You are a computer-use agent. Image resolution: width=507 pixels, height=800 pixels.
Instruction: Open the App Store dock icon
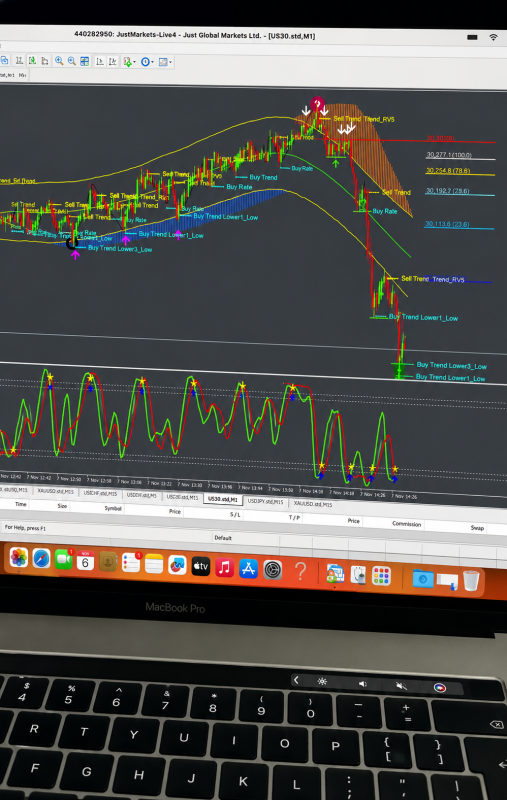248,568
